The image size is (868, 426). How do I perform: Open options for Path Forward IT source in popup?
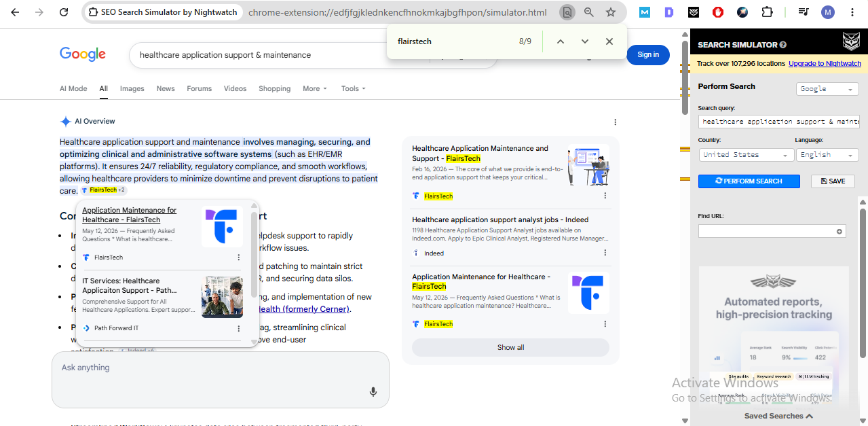[x=239, y=328]
